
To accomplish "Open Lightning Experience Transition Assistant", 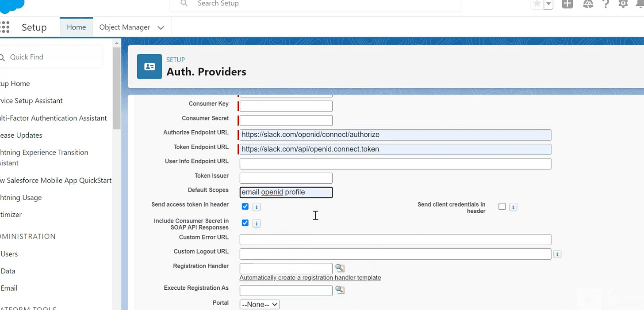I will [x=44, y=158].
